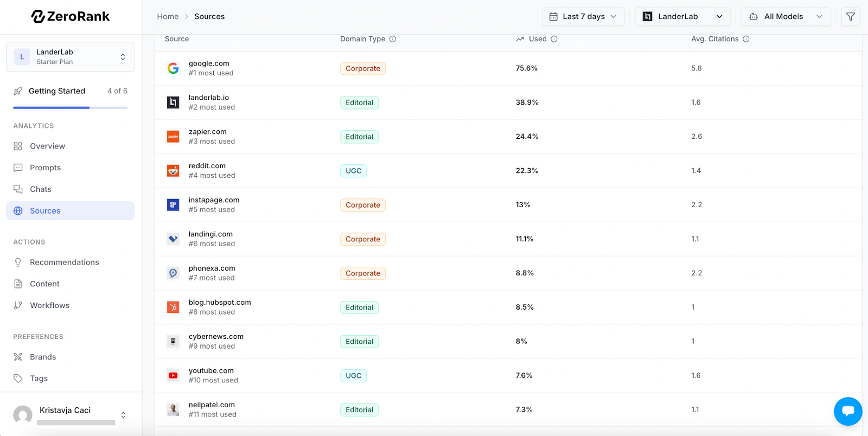Image resolution: width=868 pixels, height=436 pixels.
Task: Click the blog.hubspot.com source name
Action: coord(220,303)
